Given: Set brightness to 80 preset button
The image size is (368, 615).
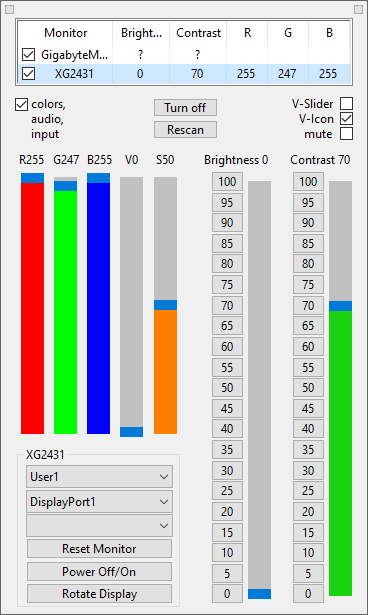Looking at the screenshot, I should 227,264.
